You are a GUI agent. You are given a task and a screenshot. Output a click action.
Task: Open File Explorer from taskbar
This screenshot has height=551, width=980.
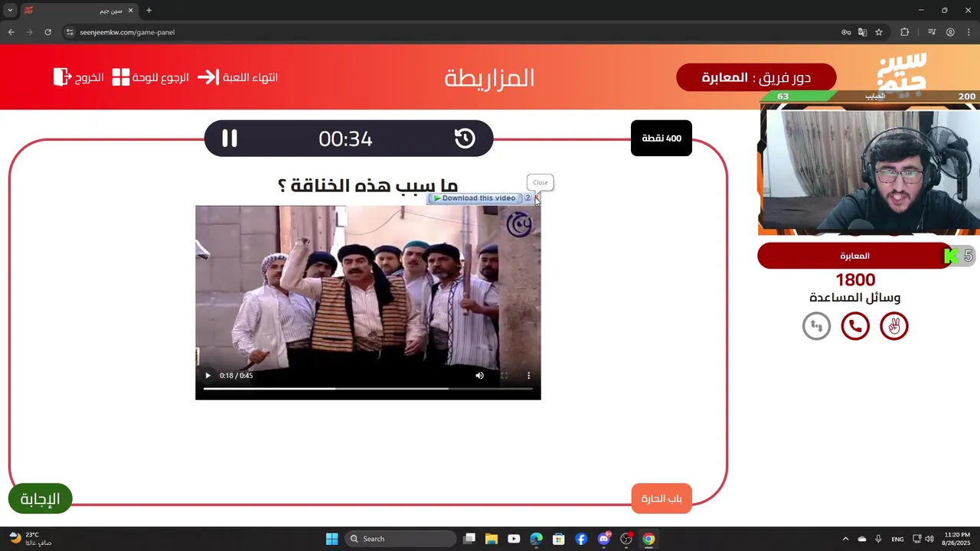point(492,539)
